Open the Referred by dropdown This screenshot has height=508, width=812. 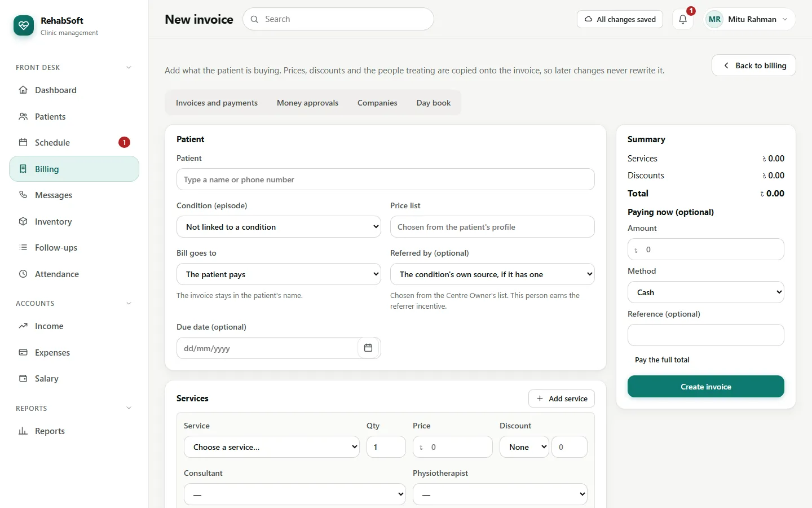click(492, 274)
